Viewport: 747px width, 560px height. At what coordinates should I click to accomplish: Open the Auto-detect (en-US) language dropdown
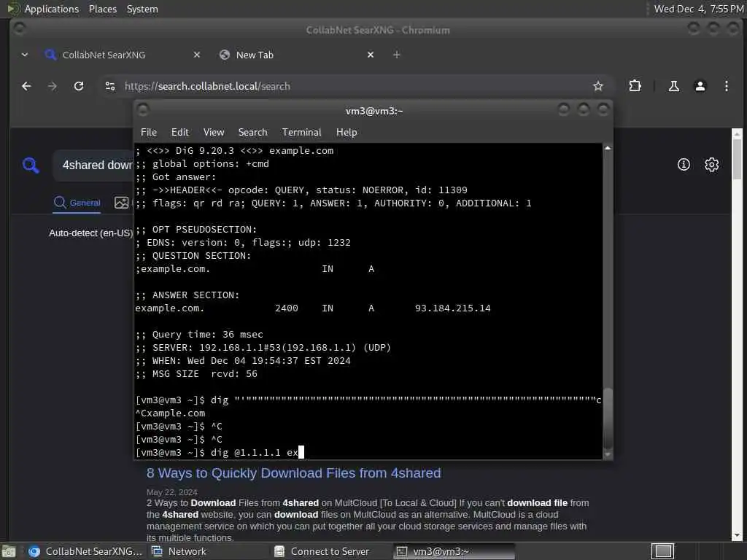coord(90,233)
